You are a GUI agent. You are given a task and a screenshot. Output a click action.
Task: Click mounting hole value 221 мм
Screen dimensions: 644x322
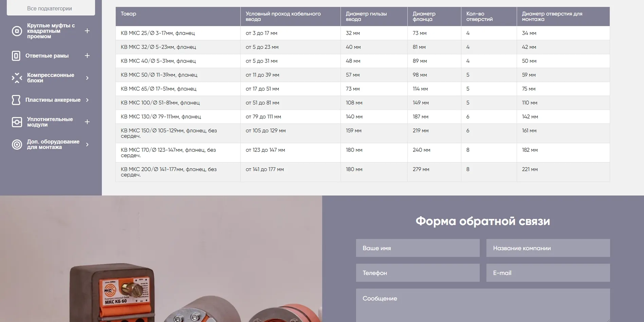pos(530,169)
